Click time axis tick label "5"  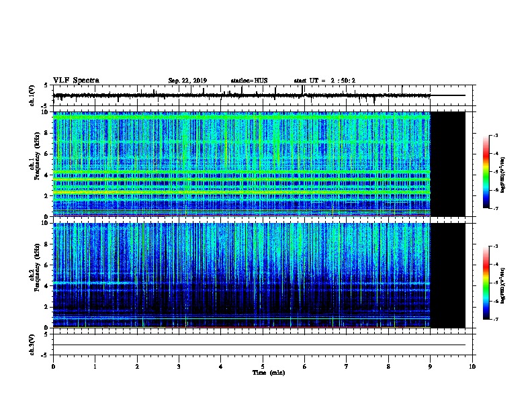click(x=263, y=367)
